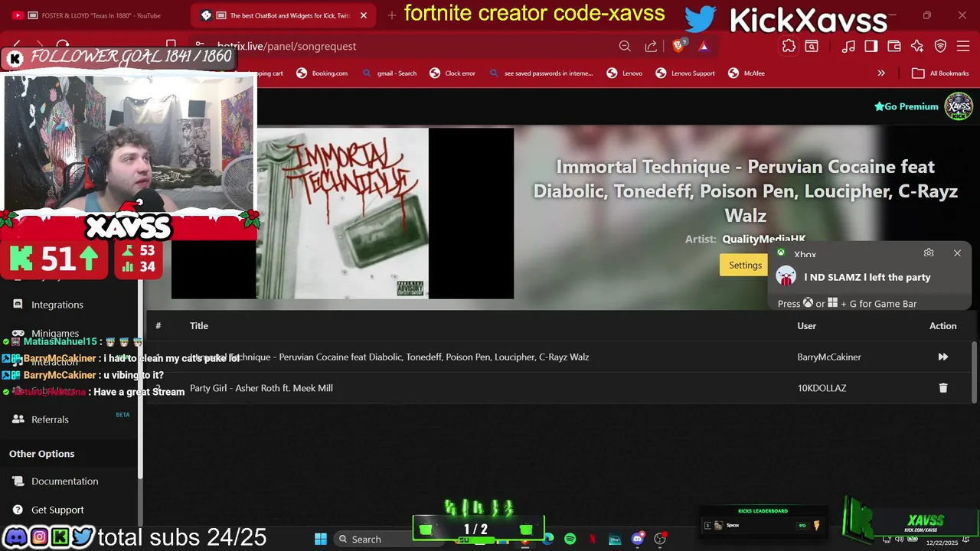Click Go Premium link
980x551 pixels.
(906, 106)
